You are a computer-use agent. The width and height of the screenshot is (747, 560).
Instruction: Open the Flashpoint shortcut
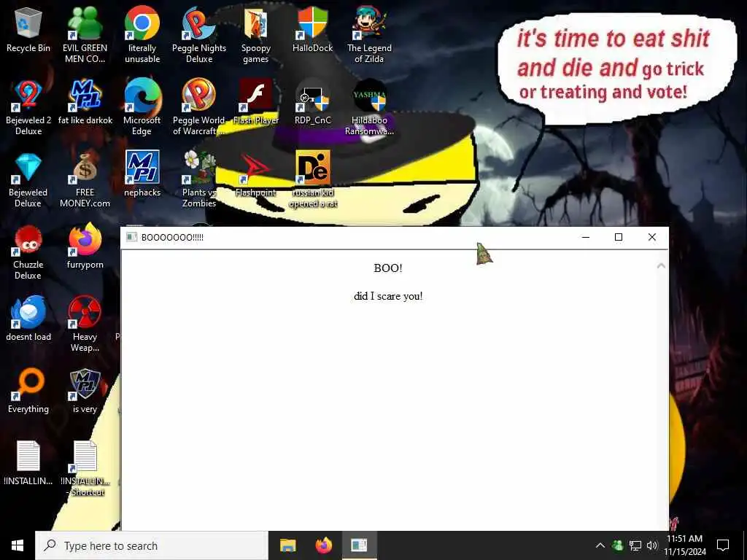tap(256, 174)
